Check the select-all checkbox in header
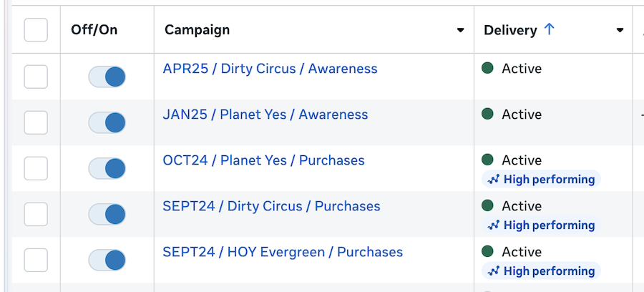Viewport: 644px width, 292px height. (x=36, y=30)
